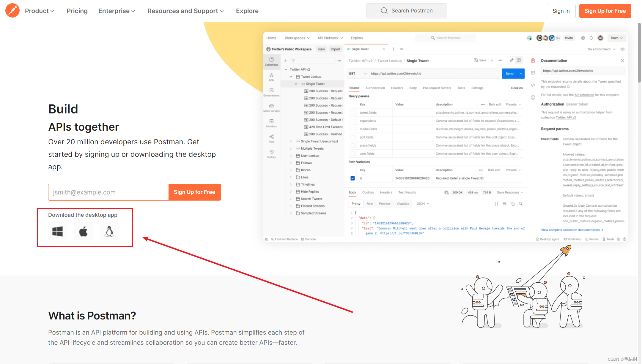Screen dimensions: 642x364
Task: Click the notifications bell in the app preview
Action: (591, 38)
